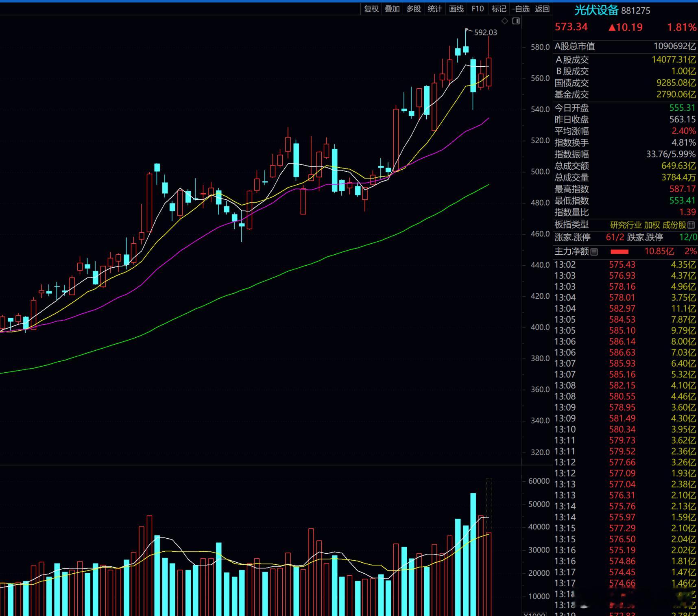Select the 平均涨幅 value 2.40%
The image size is (698, 616).
[684, 131]
